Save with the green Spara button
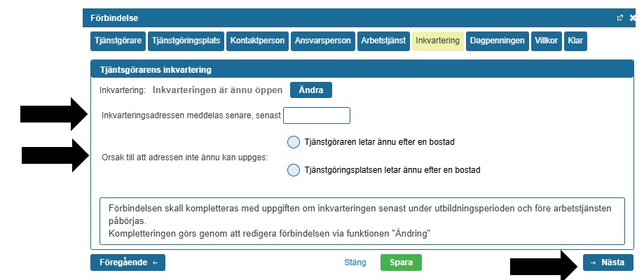 click(x=401, y=262)
